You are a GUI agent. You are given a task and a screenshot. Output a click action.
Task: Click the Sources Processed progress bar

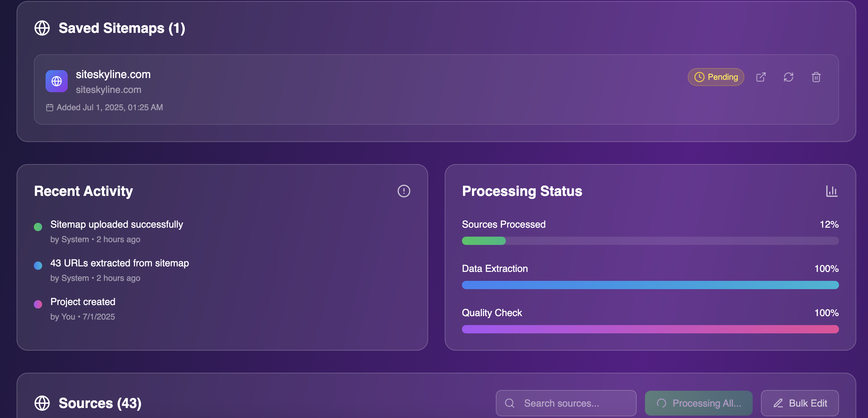(x=650, y=241)
